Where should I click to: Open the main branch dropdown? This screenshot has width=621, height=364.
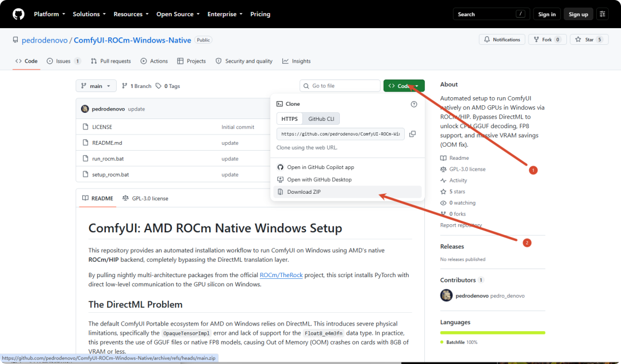pyautogui.click(x=96, y=86)
